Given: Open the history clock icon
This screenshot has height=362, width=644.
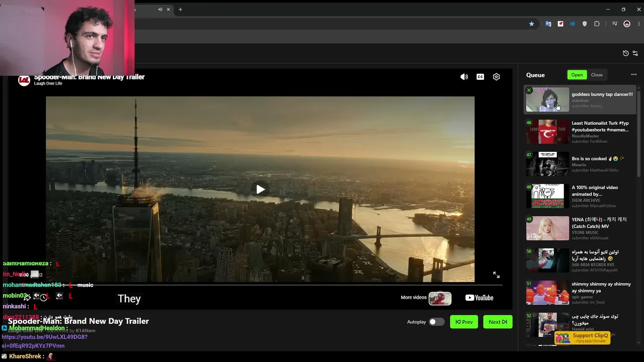Looking at the screenshot, I should pyautogui.click(x=625, y=53).
